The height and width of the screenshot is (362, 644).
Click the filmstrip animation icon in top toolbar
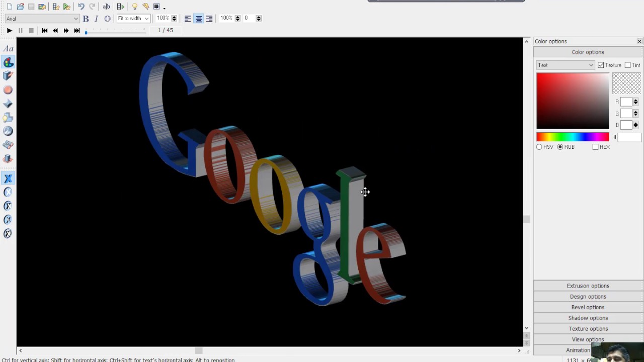(x=120, y=7)
